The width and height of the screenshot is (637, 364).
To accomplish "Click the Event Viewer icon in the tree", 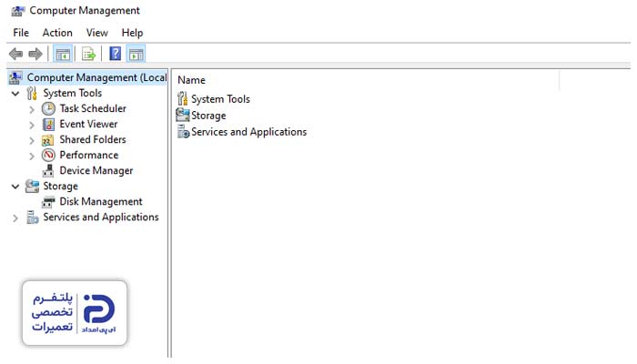I will [48, 125].
